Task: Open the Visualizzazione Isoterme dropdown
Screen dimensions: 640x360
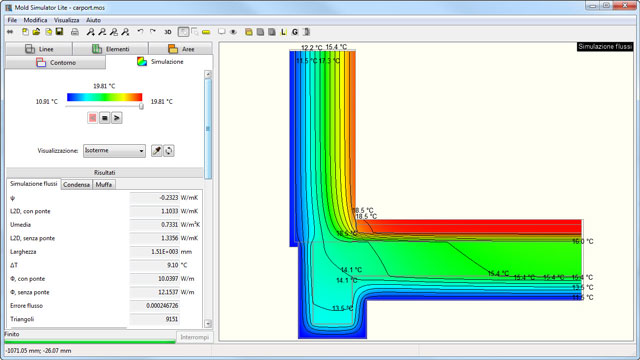Action: 114,151
